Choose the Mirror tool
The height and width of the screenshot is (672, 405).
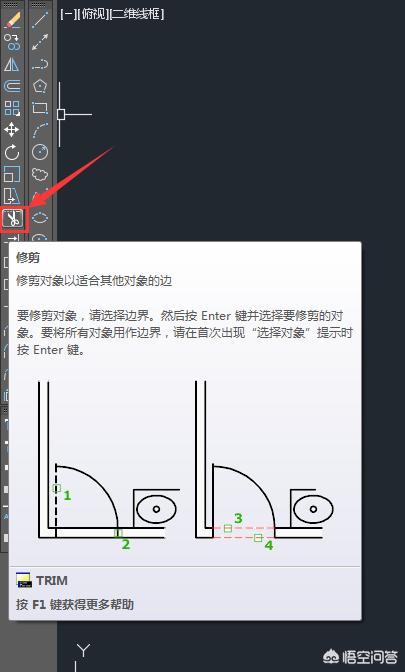coord(12,64)
